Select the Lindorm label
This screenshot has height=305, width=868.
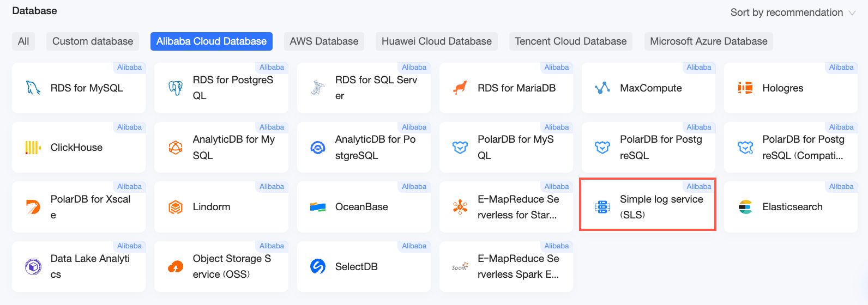point(212,207)
